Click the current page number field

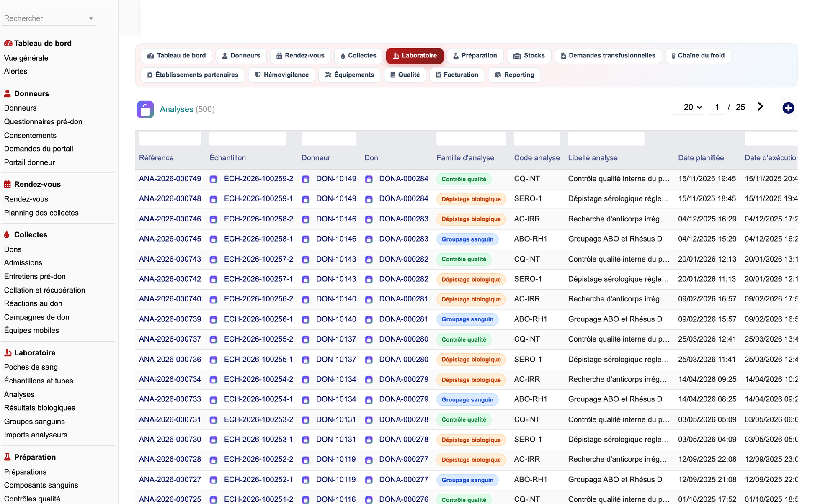point(717,107)
